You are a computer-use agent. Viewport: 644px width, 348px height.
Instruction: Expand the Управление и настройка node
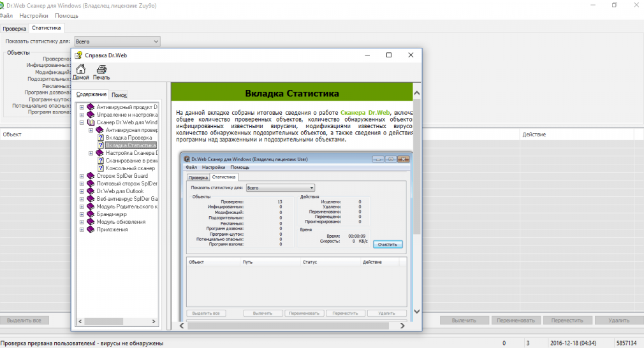[82, 115]
